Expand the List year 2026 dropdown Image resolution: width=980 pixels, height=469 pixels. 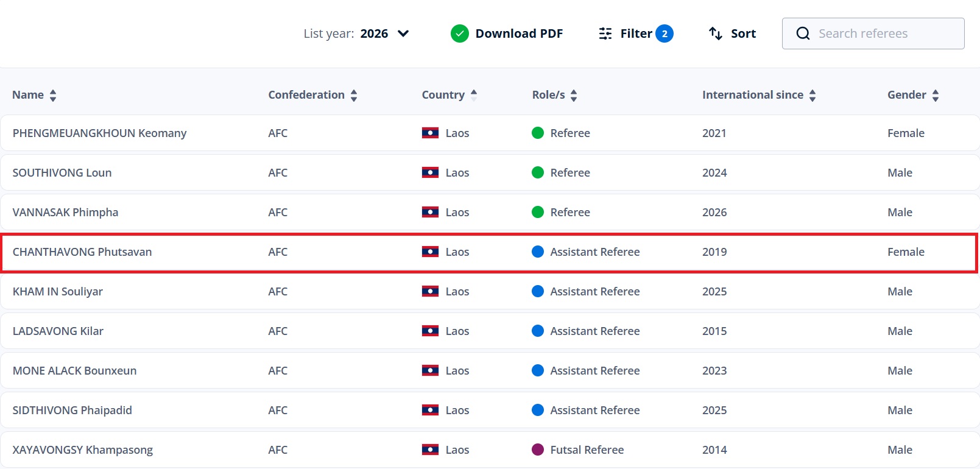[403, 33]
